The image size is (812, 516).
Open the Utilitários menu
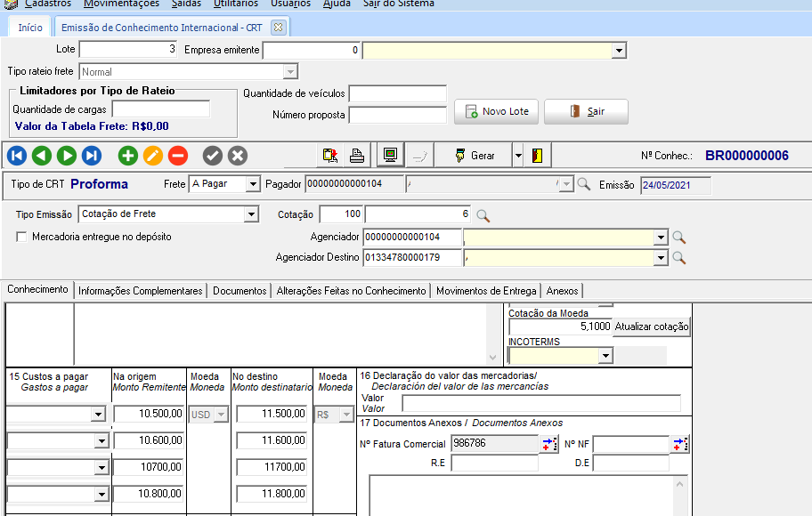click(236, 4)
